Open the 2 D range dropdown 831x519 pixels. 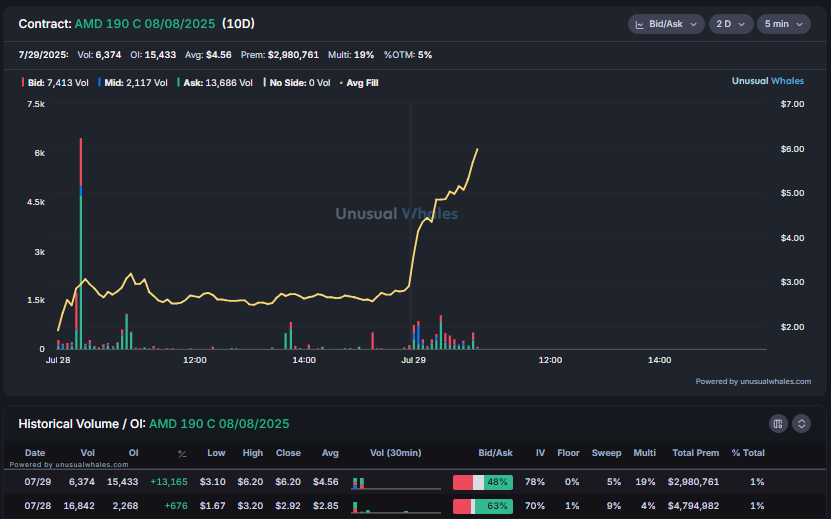click(x=730, y=24)
